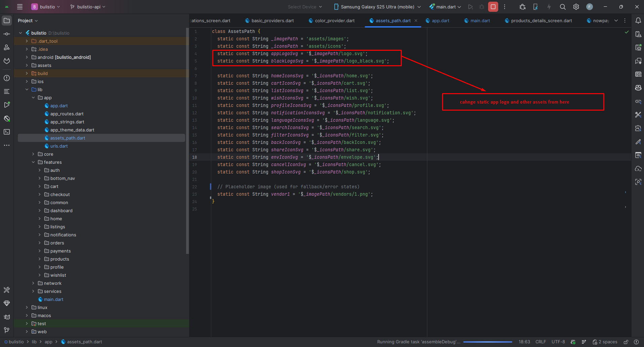This screenshot has height=347, width=644.
Task: Expand the android folder
Action: pos(27,57)
